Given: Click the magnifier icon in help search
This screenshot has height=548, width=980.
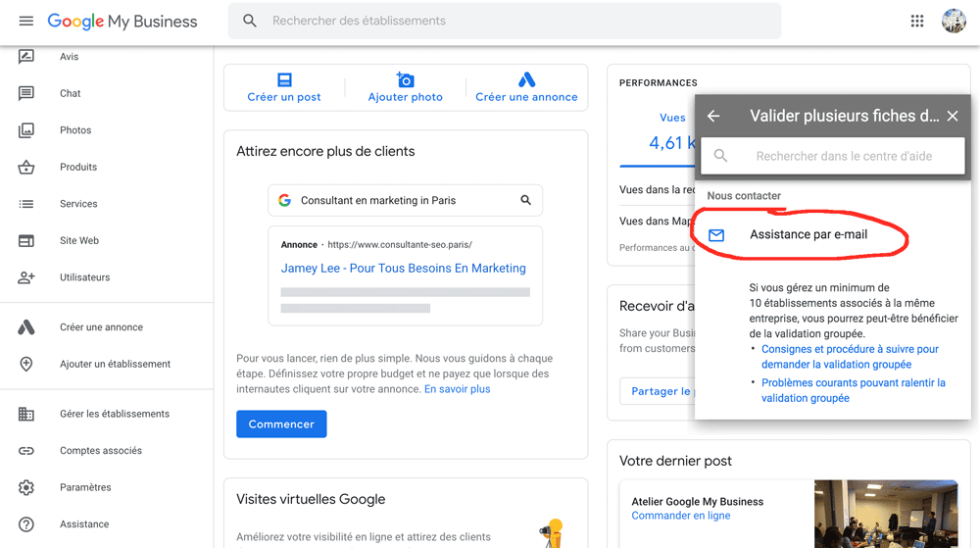Looking at the screenshot, I should coord(720,156).
